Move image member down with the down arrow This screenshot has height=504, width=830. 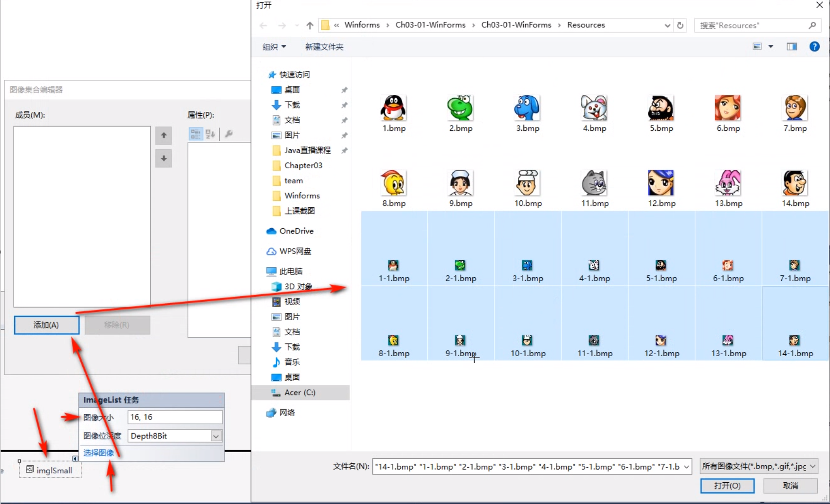pyautogui.click(x=163, y=159)
